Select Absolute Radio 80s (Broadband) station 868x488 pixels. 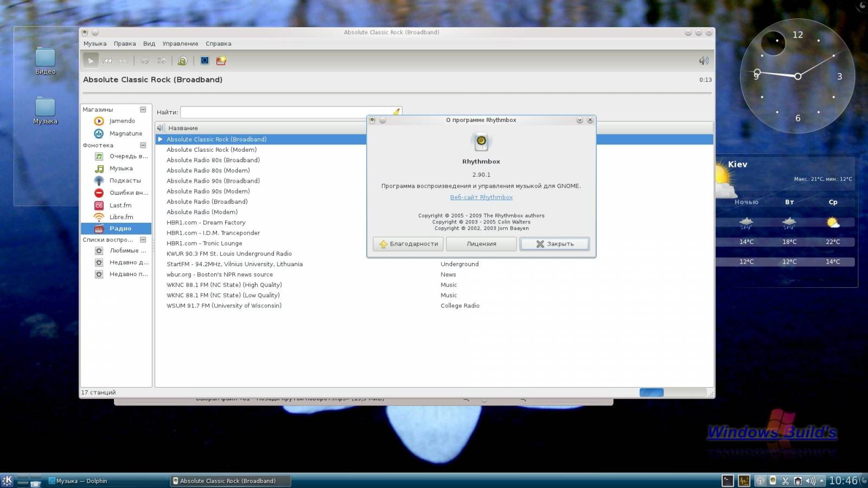[213, 160]
